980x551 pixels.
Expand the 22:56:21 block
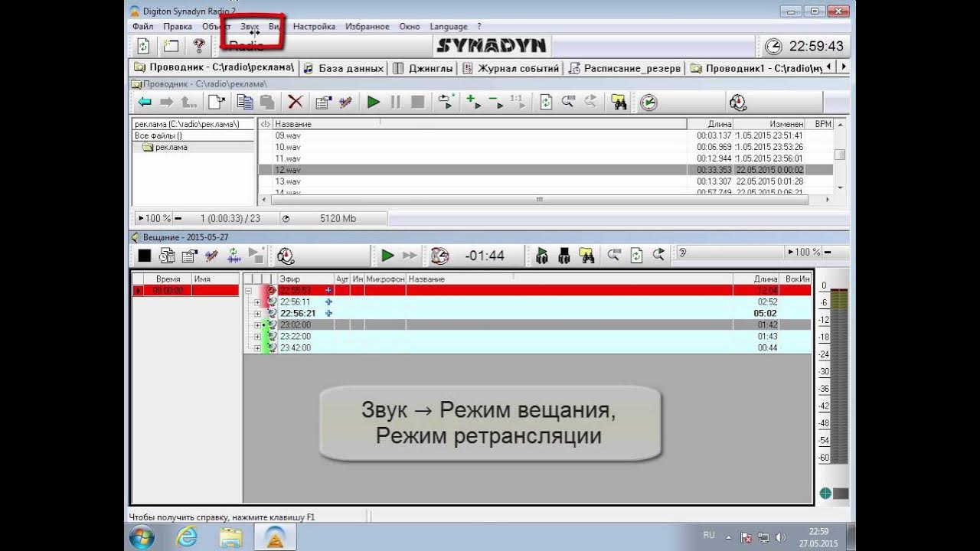pyautogui.click(x=258, y=314)
